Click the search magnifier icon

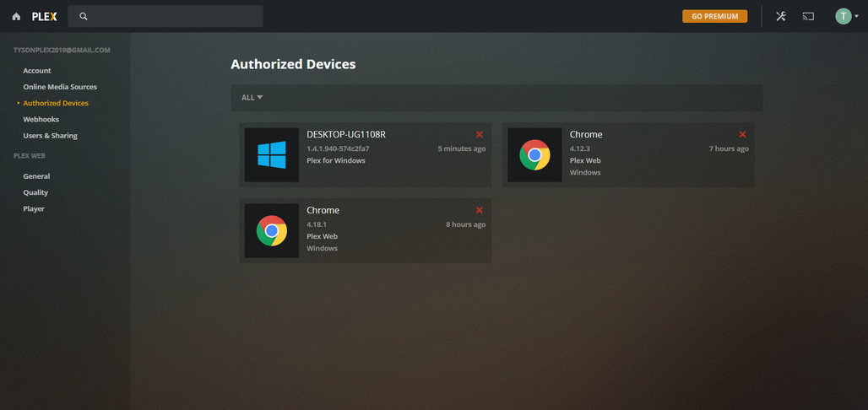pyautogui.click(x=84, y=17)
